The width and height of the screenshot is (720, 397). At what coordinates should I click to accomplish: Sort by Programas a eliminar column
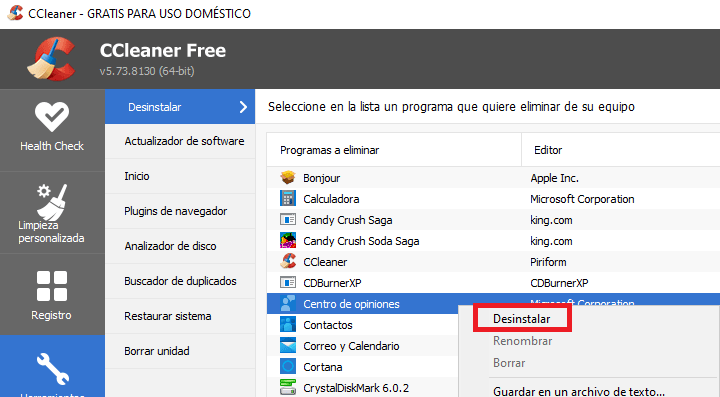point(394,150)
